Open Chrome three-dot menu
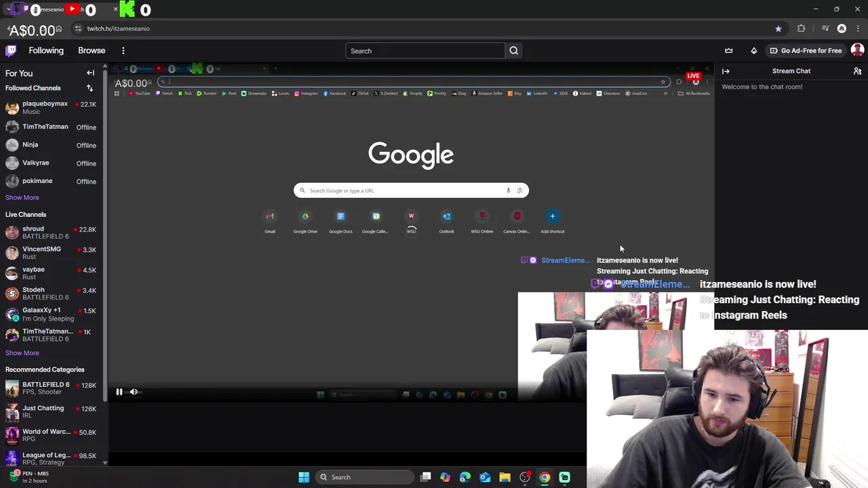868x488 pixels. coord(858,28)
